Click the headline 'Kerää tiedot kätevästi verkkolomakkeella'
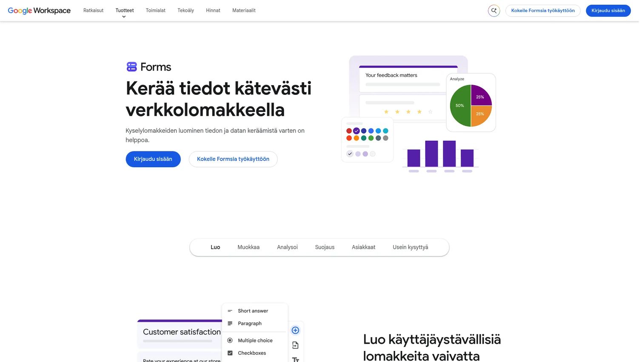644x362 pixels. [x=219, y=99]
